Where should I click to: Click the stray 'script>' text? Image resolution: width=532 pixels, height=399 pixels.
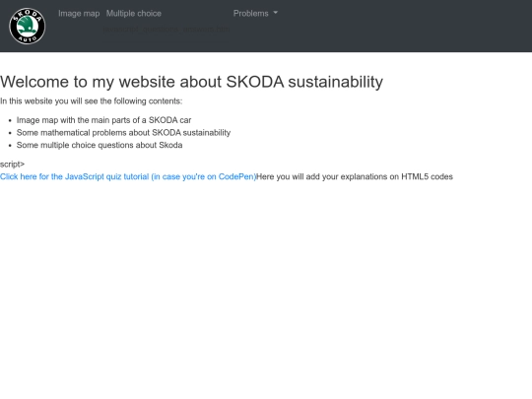tap(12, 165)
